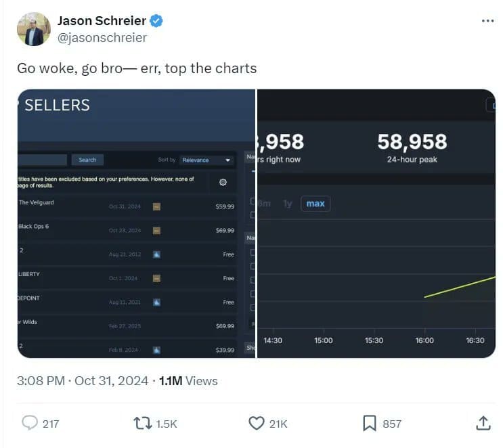Open the share upload icon
Screen dimensions: 503x448
point(483,423)
